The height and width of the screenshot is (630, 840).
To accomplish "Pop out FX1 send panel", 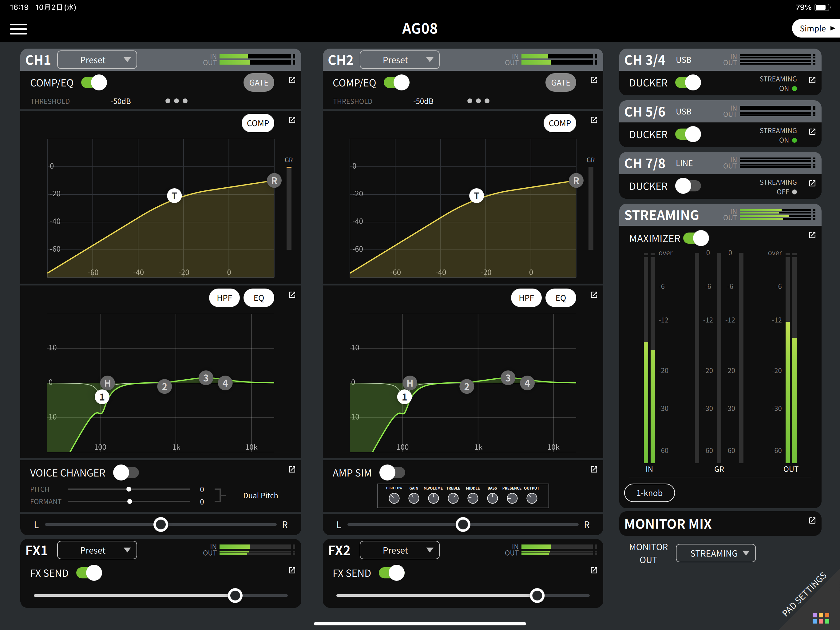I will 292,570.
